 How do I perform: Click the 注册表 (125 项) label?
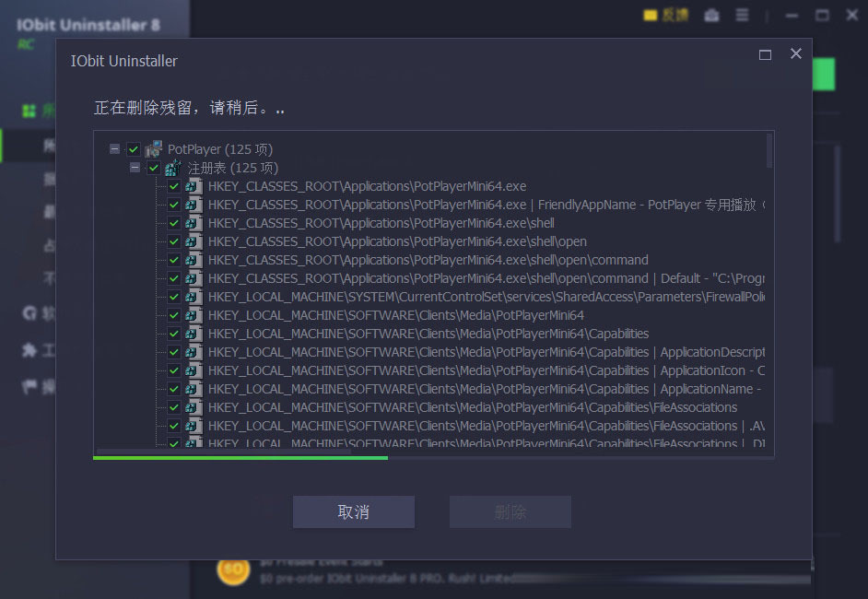click(232, 167)
